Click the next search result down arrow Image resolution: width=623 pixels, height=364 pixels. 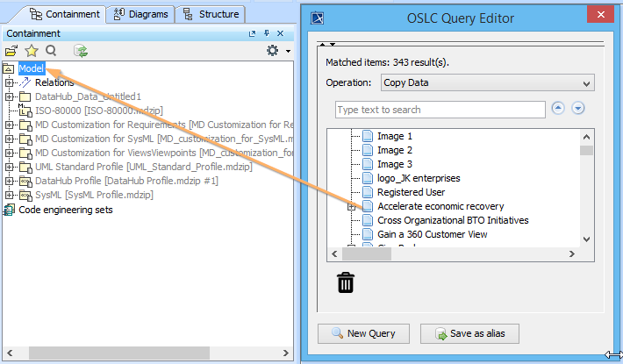[578, 110]
